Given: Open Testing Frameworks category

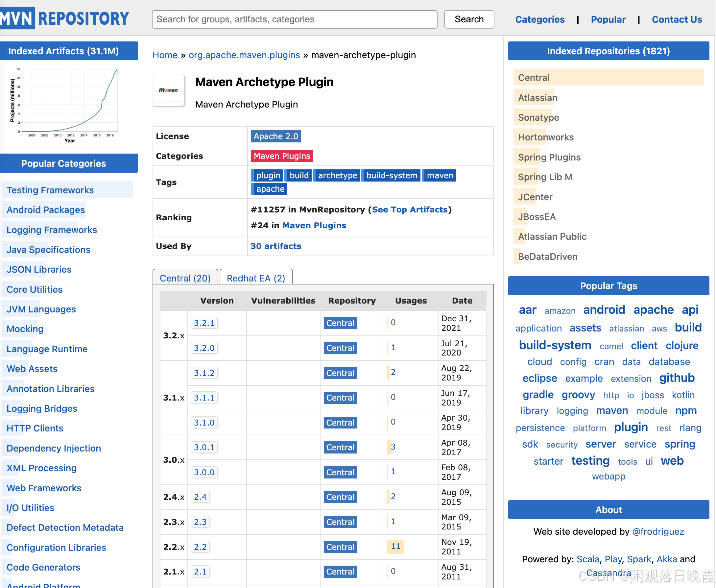Looking at the screenshot, I should [x=50, y=190].
